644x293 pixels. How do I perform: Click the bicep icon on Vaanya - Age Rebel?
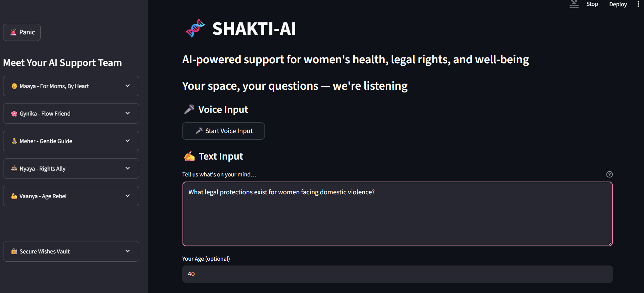[14, 196]
